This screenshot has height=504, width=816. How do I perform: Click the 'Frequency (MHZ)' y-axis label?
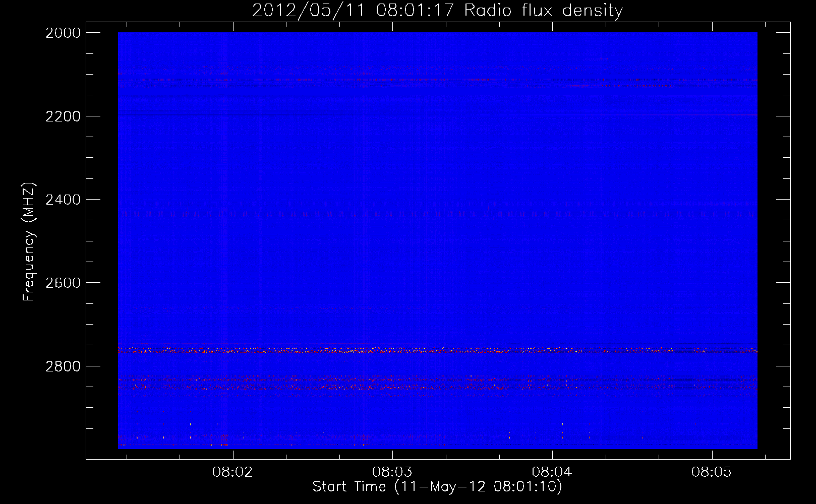(29, 241)
